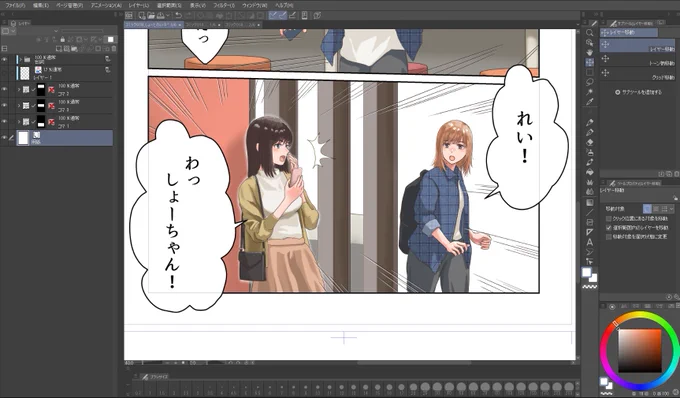Click inside the color wheel square
The height and width of the screenshot is (398, 680).
(x=640, y=350)
